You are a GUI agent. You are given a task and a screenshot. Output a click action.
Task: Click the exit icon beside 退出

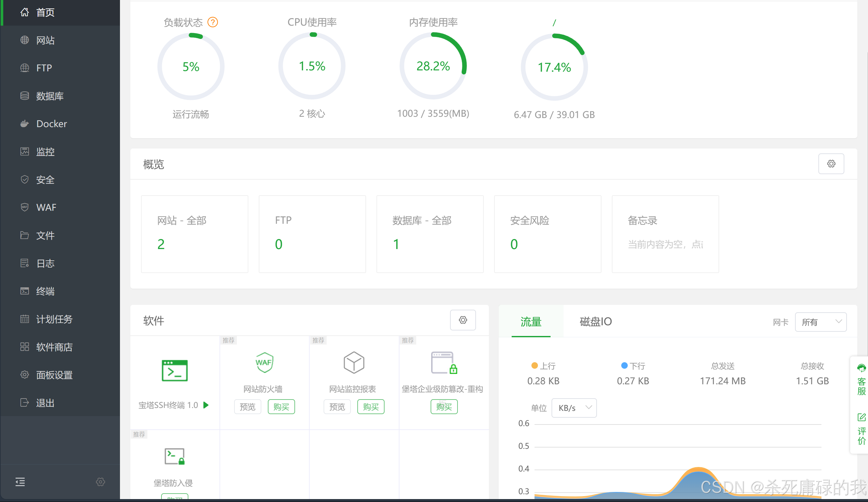(24, 402)
